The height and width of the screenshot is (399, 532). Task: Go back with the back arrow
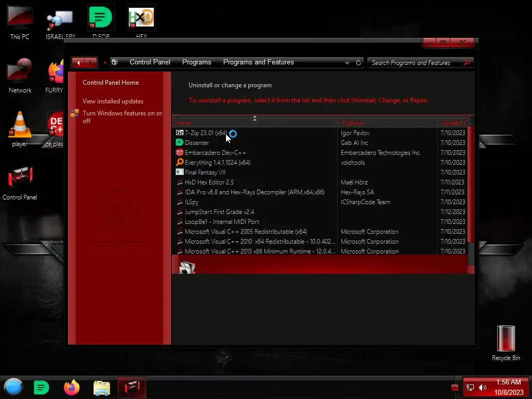click(78, 62)
